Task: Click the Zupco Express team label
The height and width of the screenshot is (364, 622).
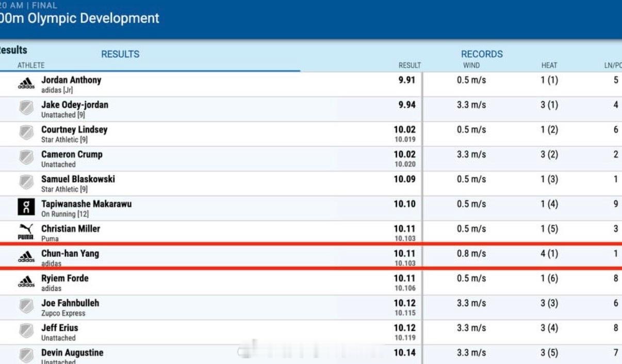Action: [63, 313]
